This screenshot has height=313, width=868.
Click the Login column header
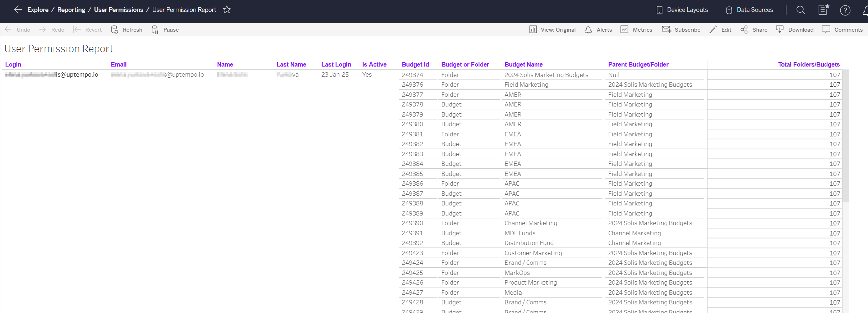pos(13,64)
